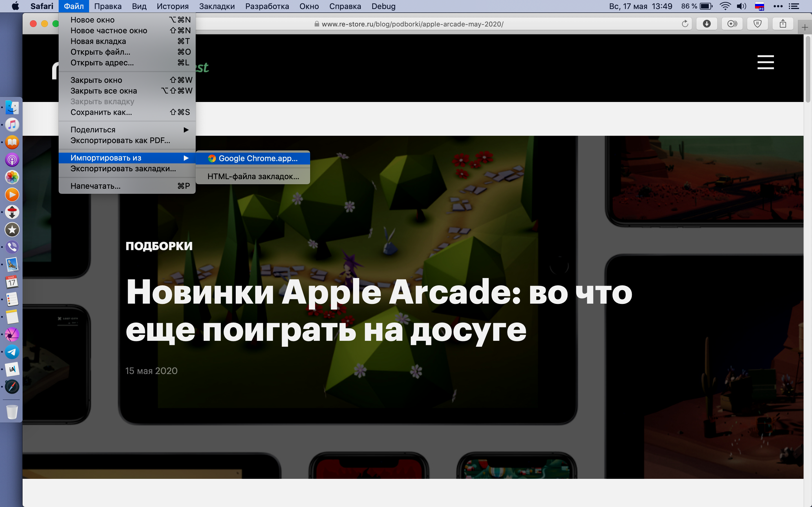Open the hamburger menu on the website
This screenshot has width=812, height=507.
(765, 62)
